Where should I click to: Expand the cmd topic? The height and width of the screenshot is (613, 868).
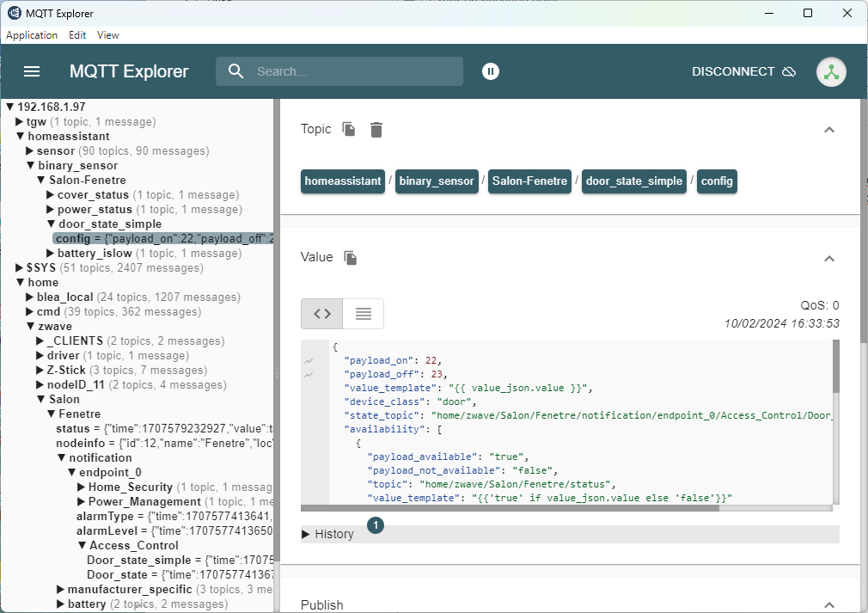pyautogui.click(x=30, y=312)
